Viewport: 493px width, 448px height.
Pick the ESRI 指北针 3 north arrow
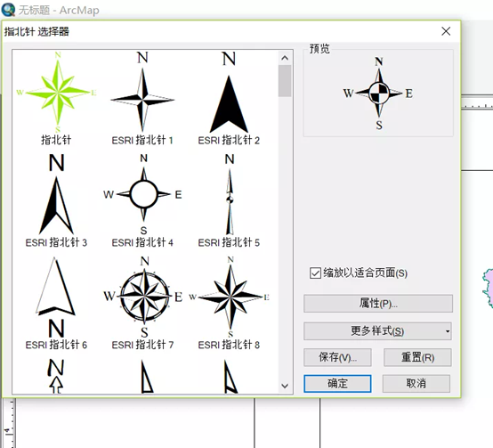click(56, 194)
